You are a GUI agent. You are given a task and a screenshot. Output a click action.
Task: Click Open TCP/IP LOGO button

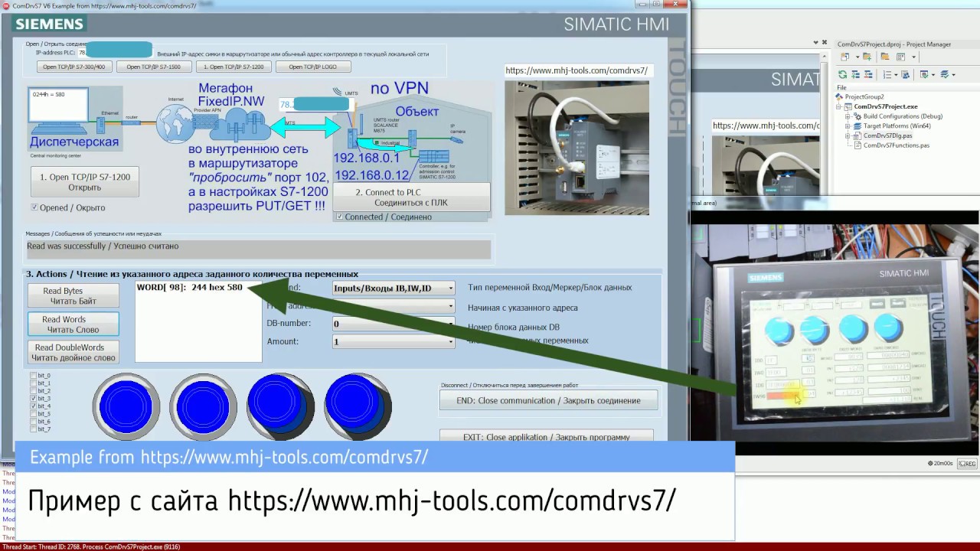tap(313, 67)
